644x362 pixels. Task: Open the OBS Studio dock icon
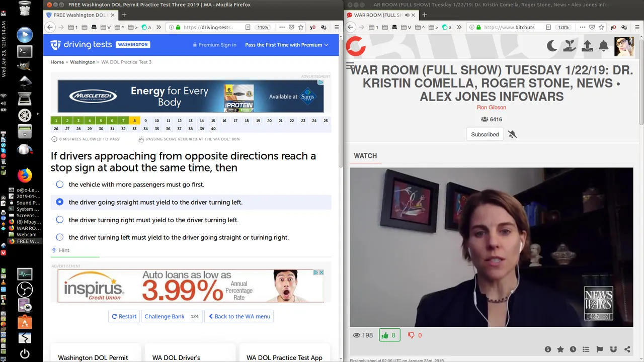pos(25,290)
